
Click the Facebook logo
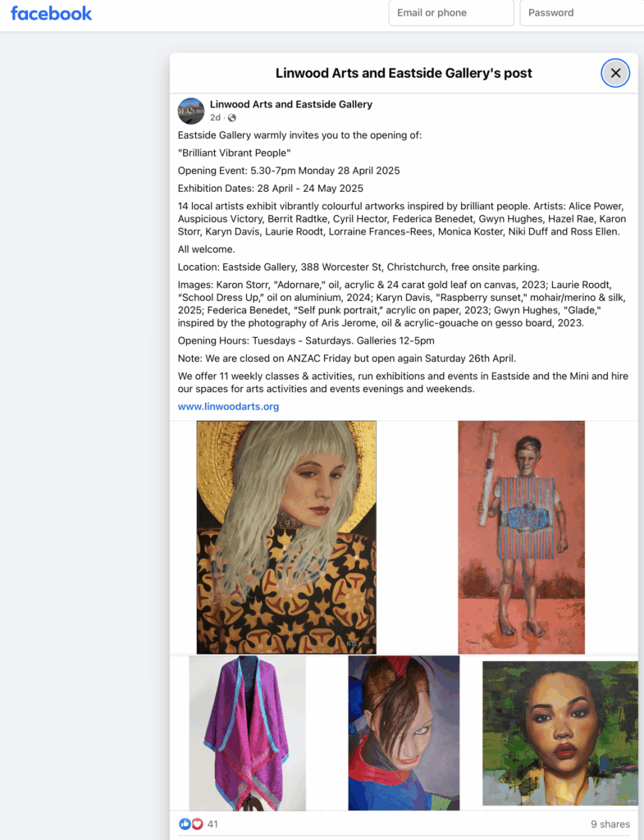point(51,13)
